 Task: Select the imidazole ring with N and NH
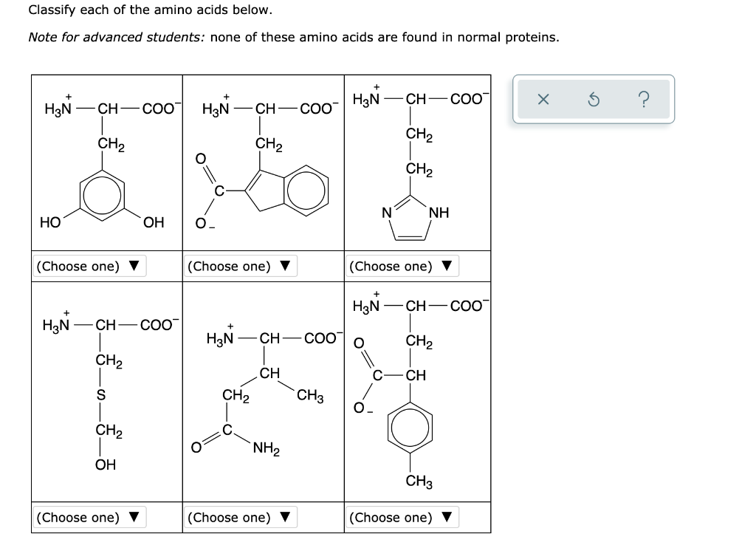pyautogui.click(x=408, y=218)
